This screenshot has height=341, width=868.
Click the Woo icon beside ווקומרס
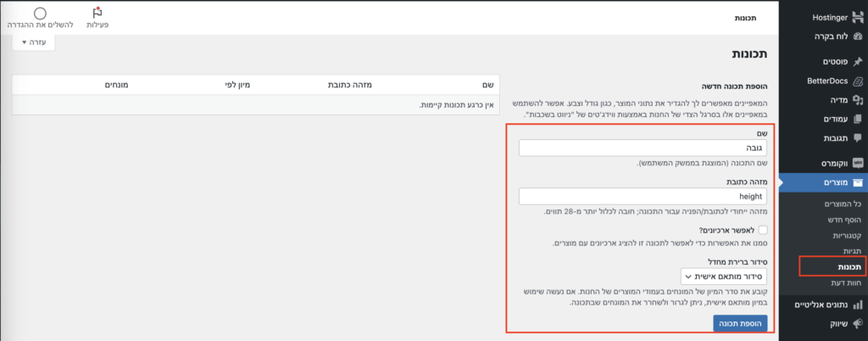pos(858,164)
